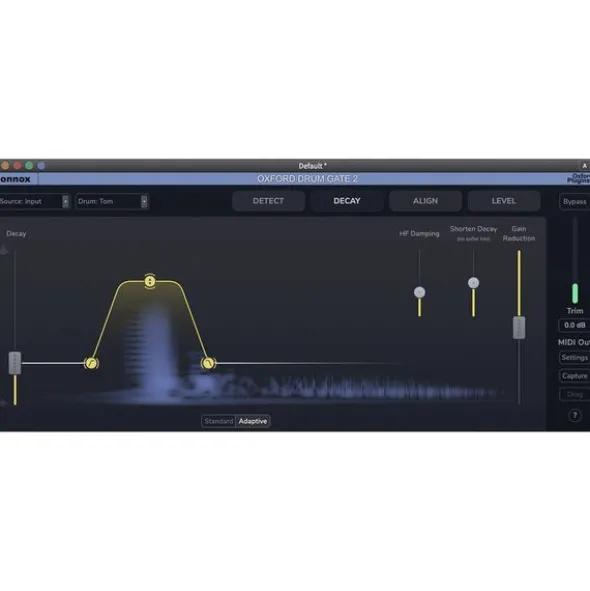Select the DECAY tab
The image size is (590, 591).
[346, 201]
